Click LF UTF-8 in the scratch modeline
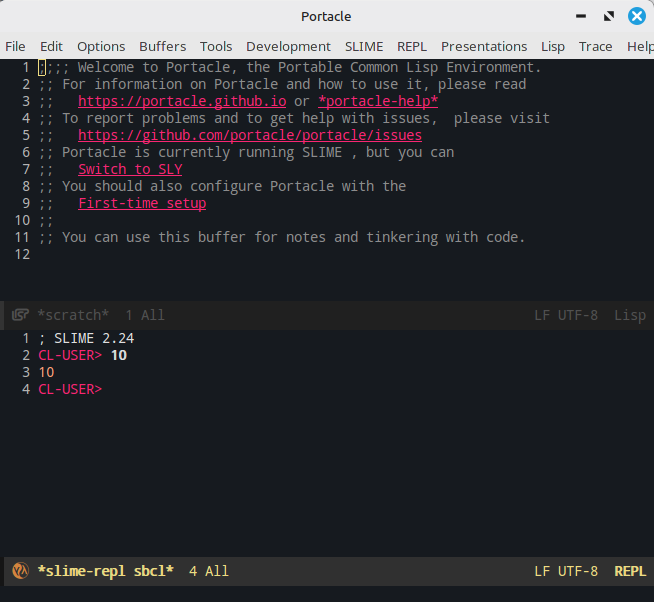This screenshot has height=602, width=654. pos(566,315)
